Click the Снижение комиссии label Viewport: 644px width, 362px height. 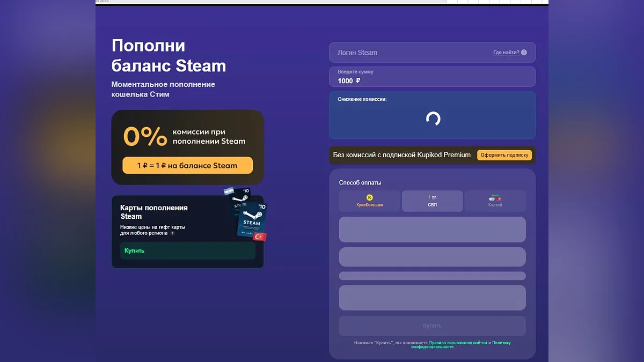click(x=362, y=99)
